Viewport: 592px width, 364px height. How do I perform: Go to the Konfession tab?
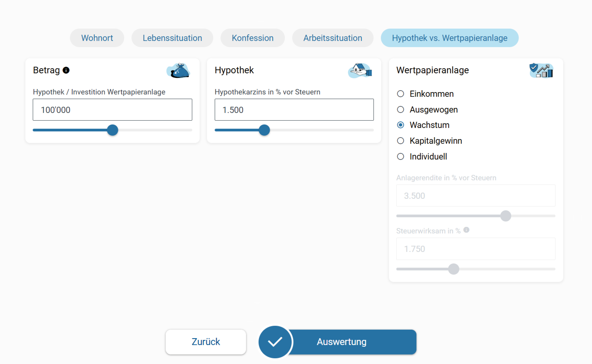[252, 38]
